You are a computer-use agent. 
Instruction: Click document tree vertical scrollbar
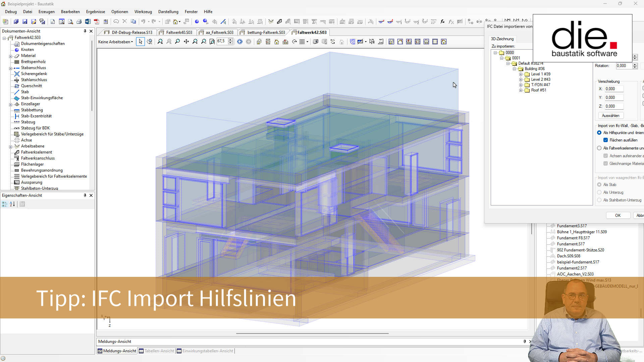[92, 76]
